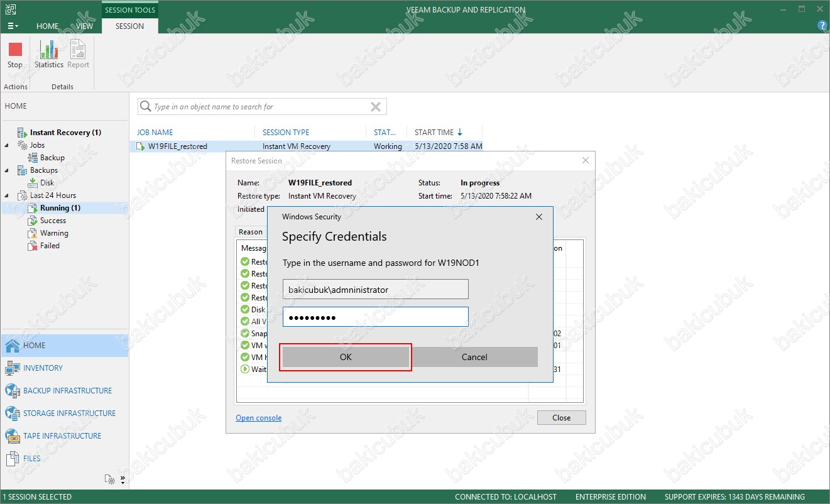This screenshot has width=830, height=504.
Task: Select the Backup job node
Action: click(x=52, y=158)
